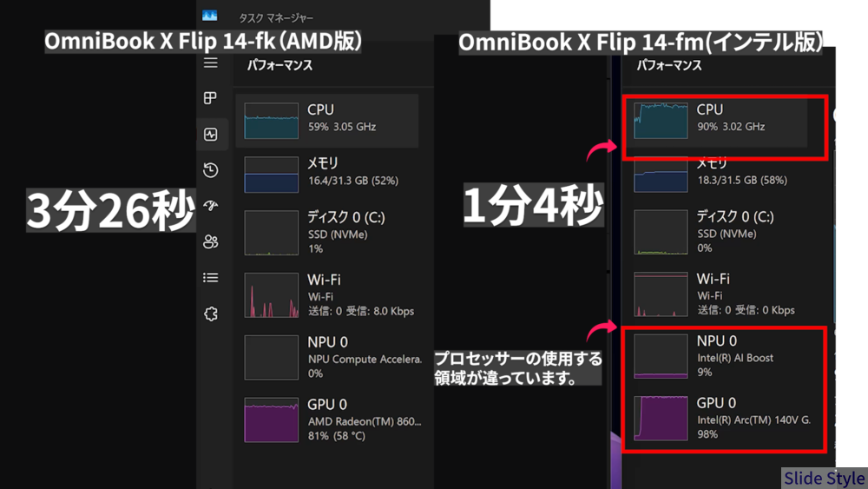Select Memory 16.4/31.3 GB in the AMD window
The height and width of the screenshot is (489, 868).
click(x=327, y=174)
